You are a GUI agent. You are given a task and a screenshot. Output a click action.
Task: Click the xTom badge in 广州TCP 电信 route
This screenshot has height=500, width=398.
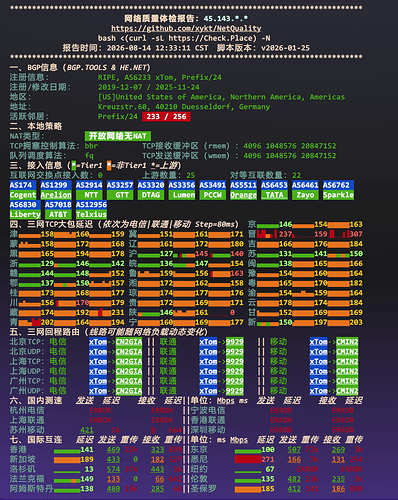(x=98, y=381)
